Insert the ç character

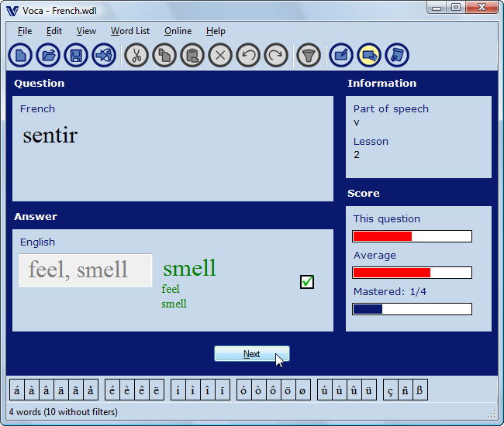pyautogui.click(x=391, y=390)
